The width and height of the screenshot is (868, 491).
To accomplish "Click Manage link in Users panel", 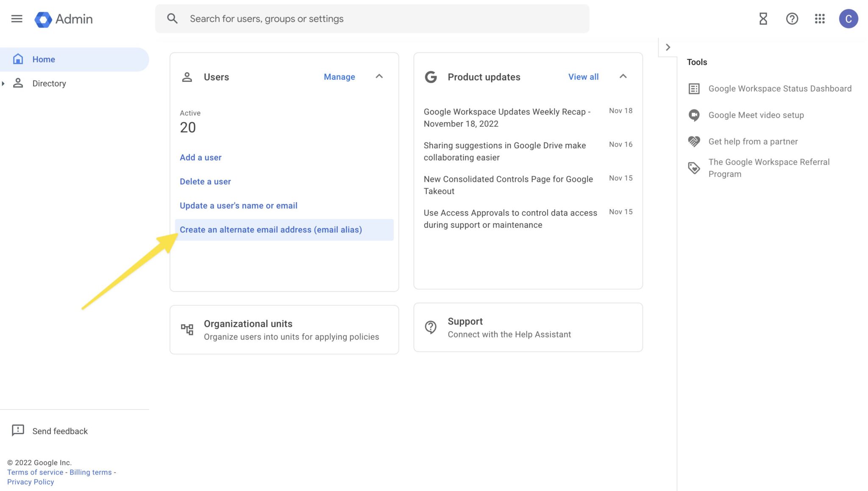I will coord(339,76).
